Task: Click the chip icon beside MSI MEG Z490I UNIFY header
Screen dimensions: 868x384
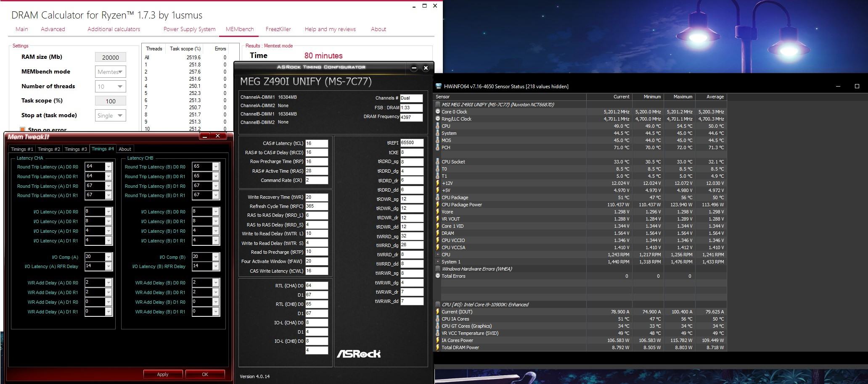Action: pos(438,105)
